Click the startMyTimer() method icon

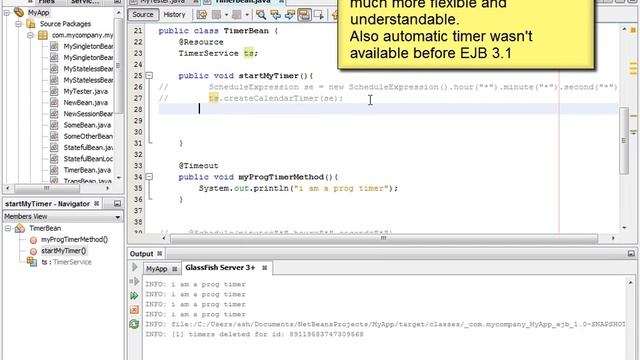point(33,251)
